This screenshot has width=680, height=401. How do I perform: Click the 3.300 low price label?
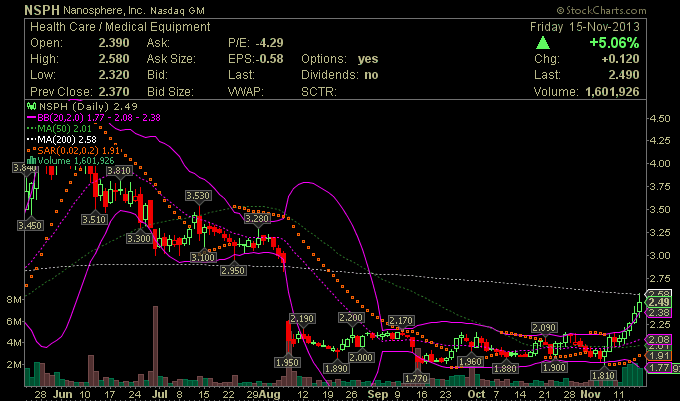click(139, 238)
